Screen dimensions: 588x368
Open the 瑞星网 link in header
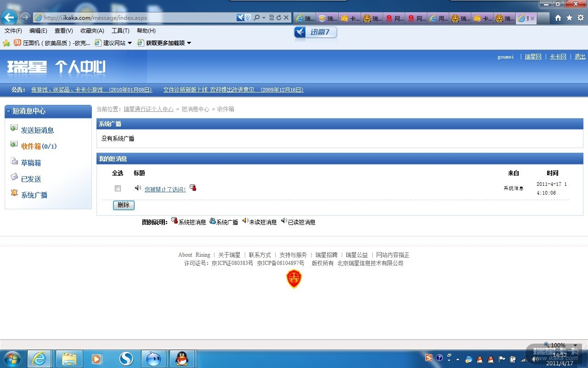533,57
